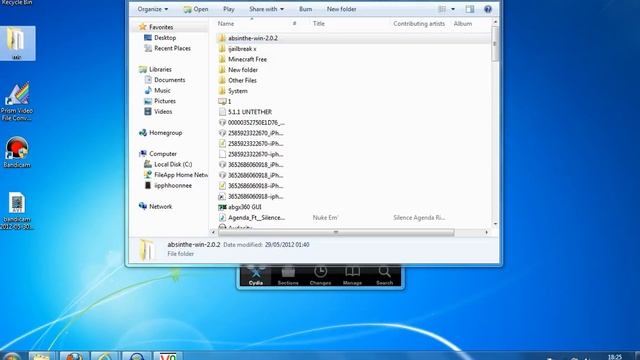
Task: Sort by the Title column header
Action: [318, 24]
